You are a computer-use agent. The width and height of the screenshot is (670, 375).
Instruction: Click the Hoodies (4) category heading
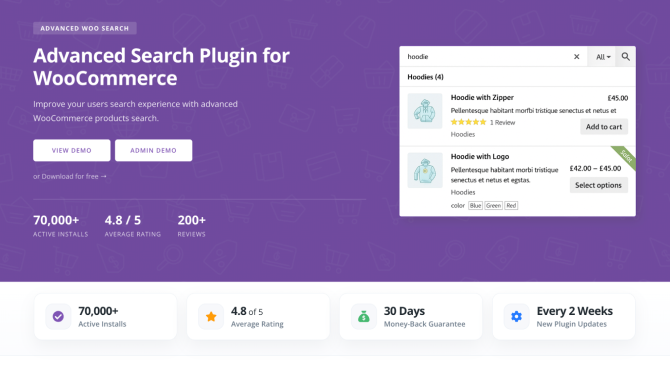[x=425, y=77]
